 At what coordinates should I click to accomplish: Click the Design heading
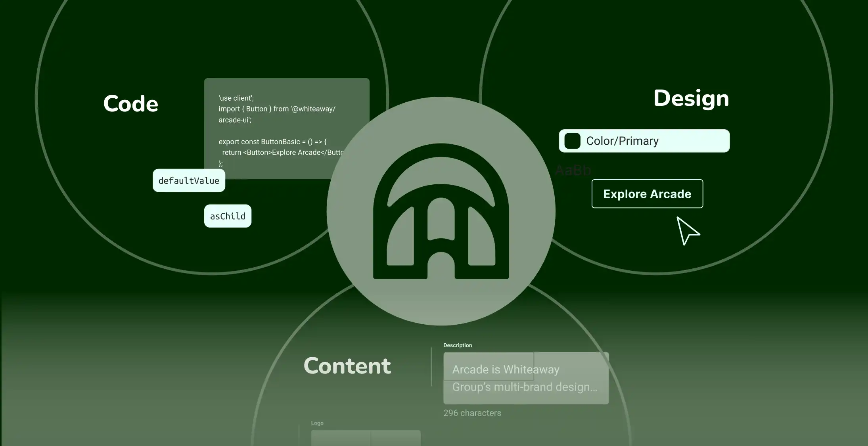pos(691,98)
